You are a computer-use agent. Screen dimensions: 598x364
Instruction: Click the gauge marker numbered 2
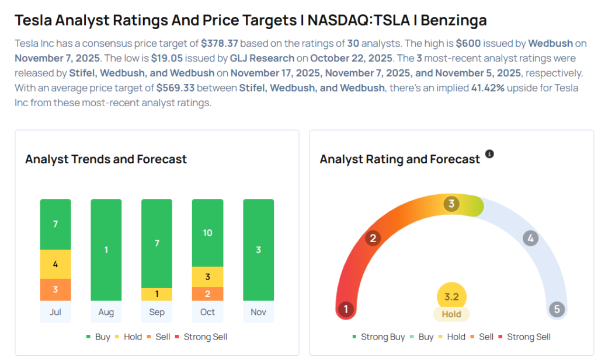372,238
